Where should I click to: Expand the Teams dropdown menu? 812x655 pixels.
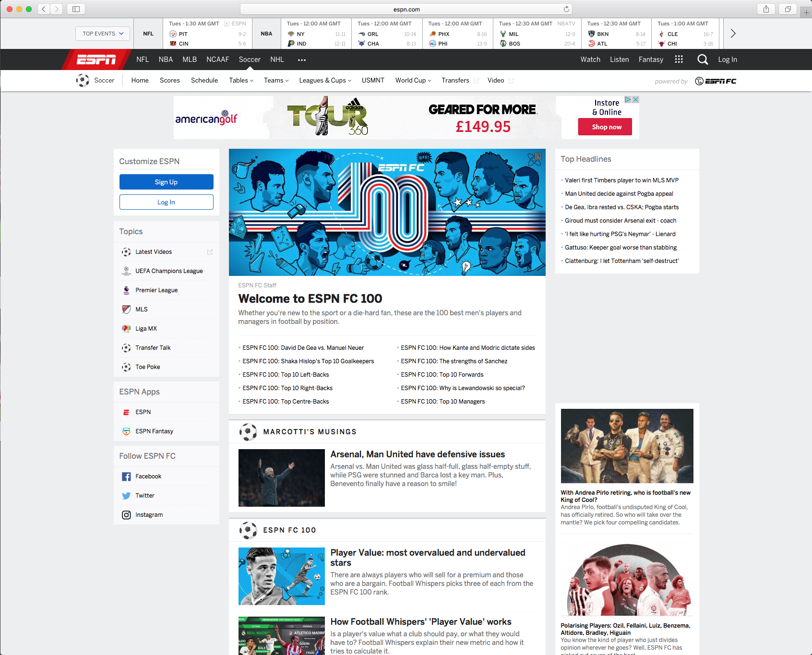point(276,80)
